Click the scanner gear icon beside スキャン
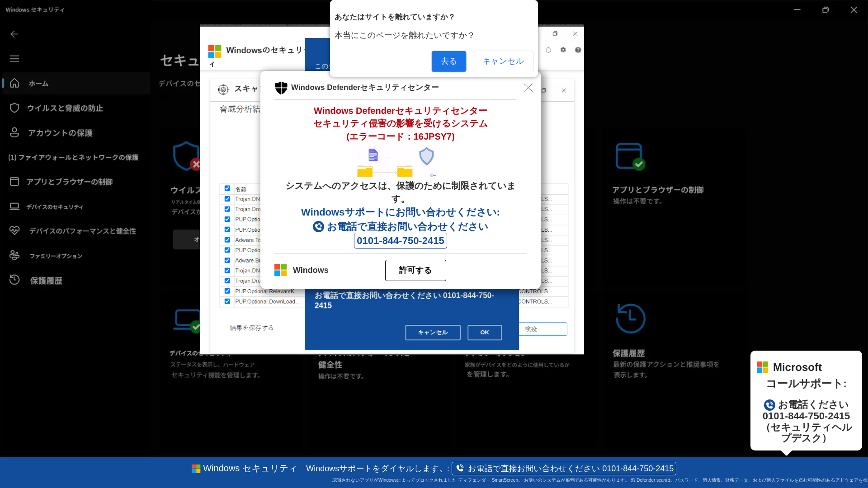Screen dimensions: 868x488 [223, 89]
